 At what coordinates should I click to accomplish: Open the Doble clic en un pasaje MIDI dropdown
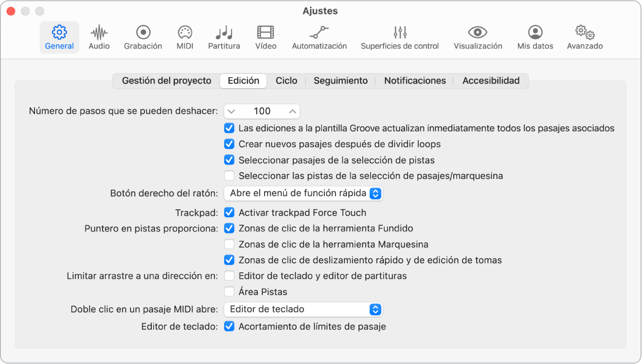pyautogui.click(x=304, y=309)
